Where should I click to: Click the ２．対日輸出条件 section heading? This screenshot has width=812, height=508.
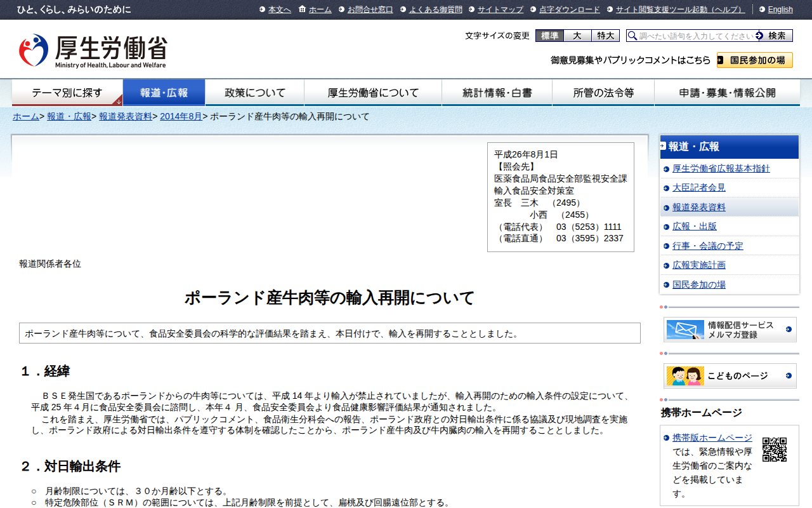click(x=70, y=467)
